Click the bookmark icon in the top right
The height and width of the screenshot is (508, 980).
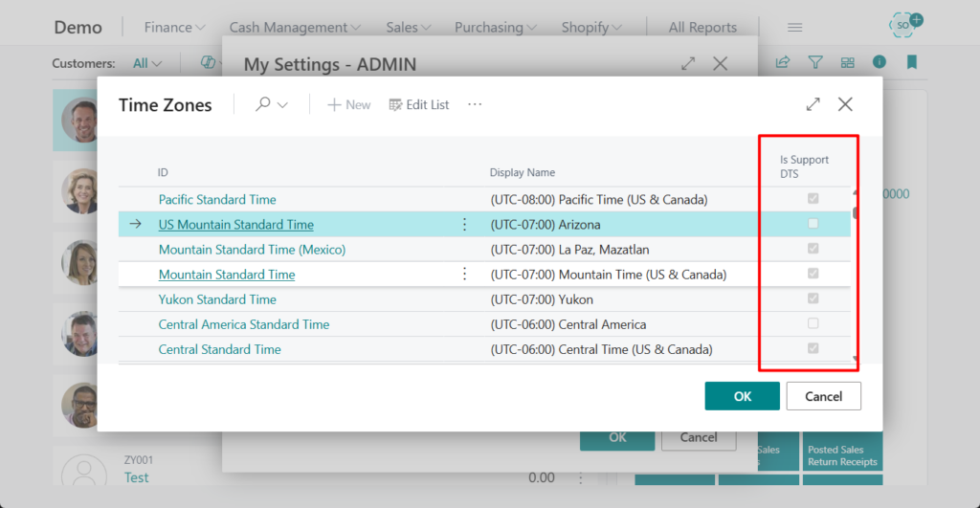click(912, 62)
